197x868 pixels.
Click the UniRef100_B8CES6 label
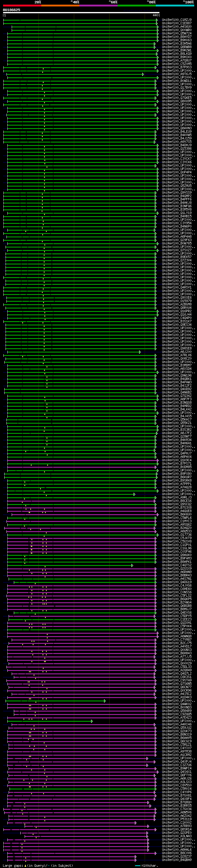(177, 501)
